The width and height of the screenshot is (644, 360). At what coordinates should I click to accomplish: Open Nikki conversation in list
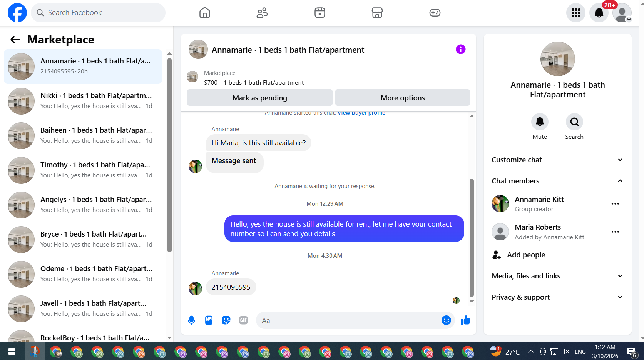coord(83,101)
